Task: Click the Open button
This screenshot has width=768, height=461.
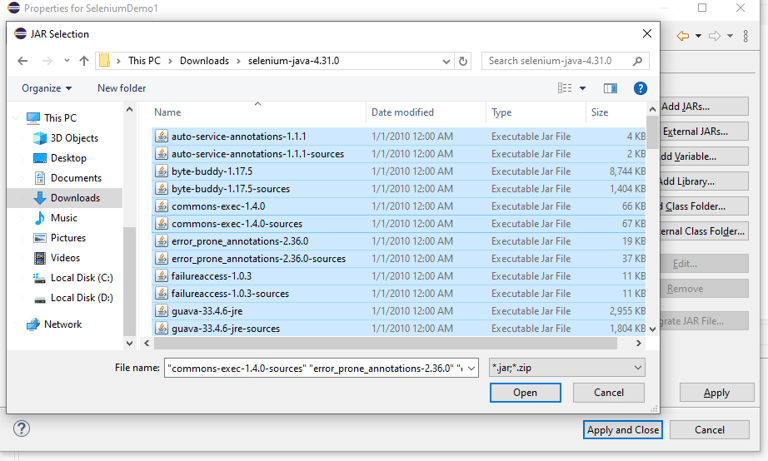Action: [x=525, y=392]
